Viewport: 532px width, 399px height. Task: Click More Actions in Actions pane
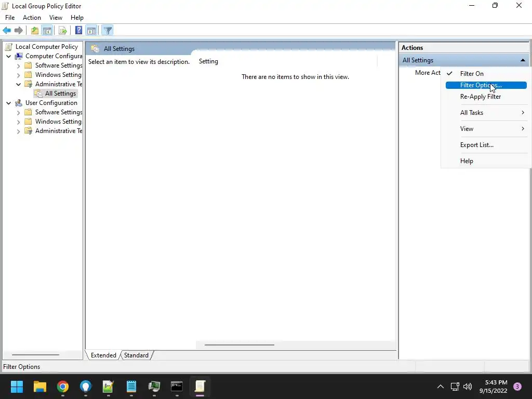[428, 73]
